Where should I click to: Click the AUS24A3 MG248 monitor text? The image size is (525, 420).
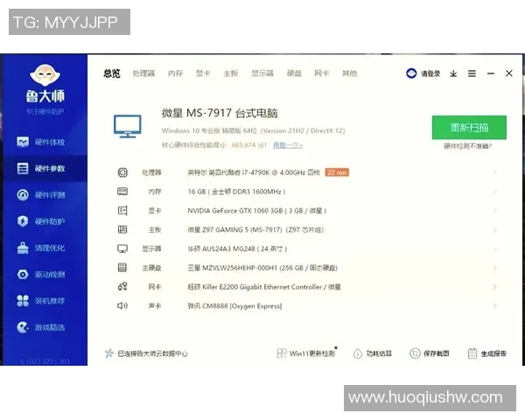pos(237,248)
